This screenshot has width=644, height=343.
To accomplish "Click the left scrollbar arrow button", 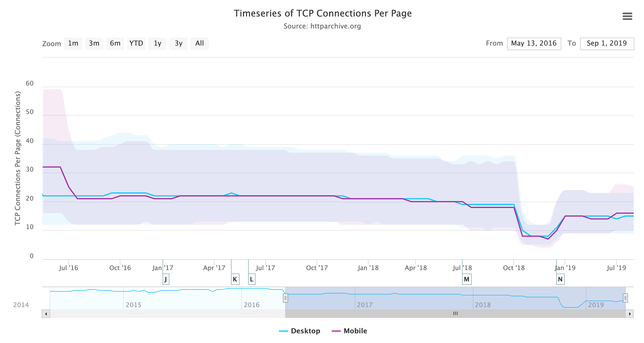I will click(46, 314).
